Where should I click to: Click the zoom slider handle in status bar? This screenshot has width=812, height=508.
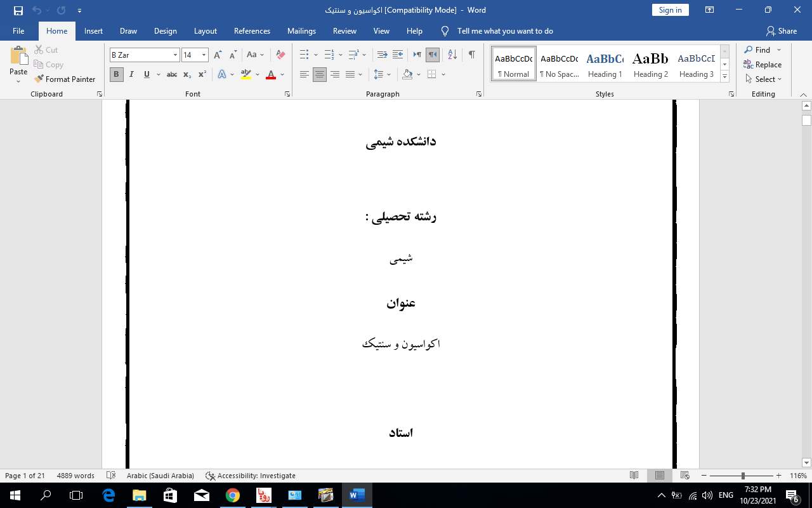(x=743, y=476)
